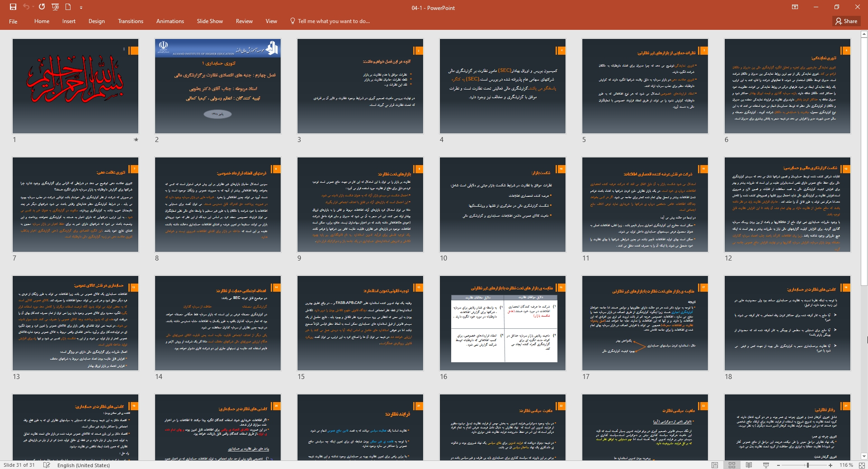
Task: Start slideshow from beginning via toolbar icon
Action: [55, 7]
